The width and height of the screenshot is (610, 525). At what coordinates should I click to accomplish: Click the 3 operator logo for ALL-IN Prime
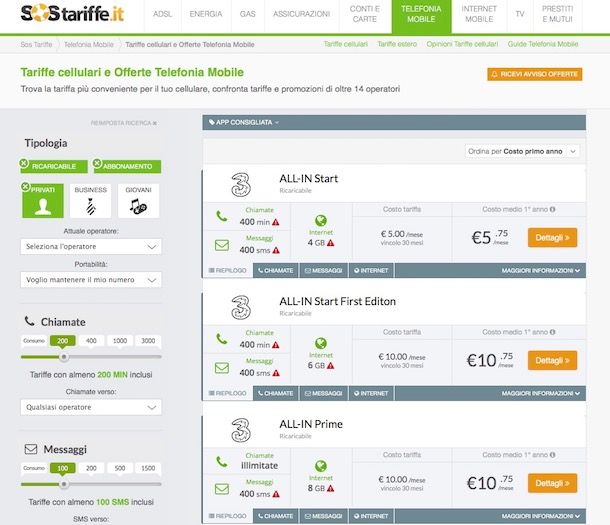pyautogui.click(x=241, y=430)
